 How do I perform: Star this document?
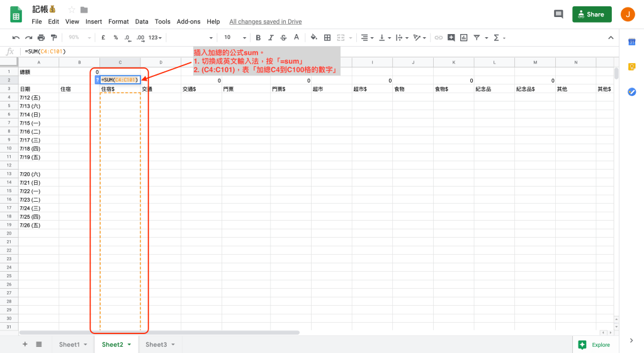click(x=71, y=9)
